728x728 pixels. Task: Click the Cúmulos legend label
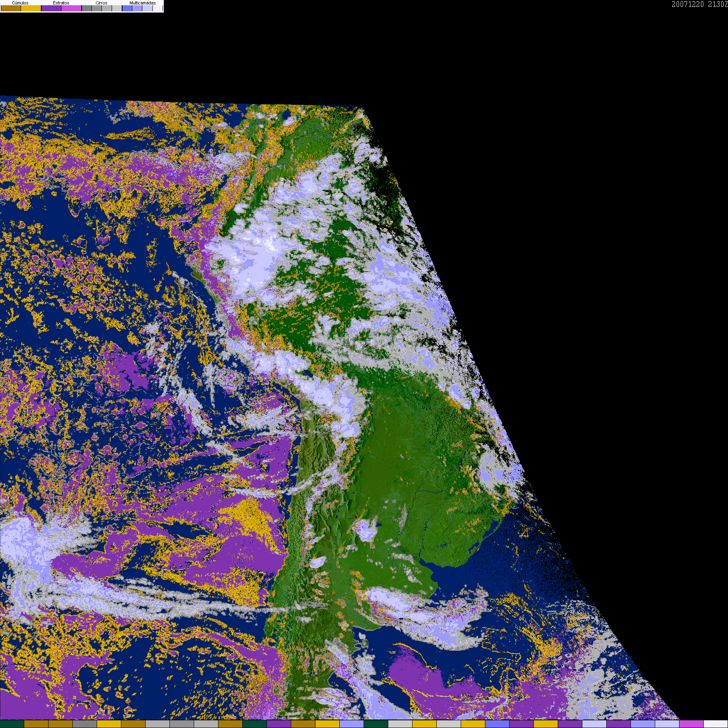tap(20, 3)
